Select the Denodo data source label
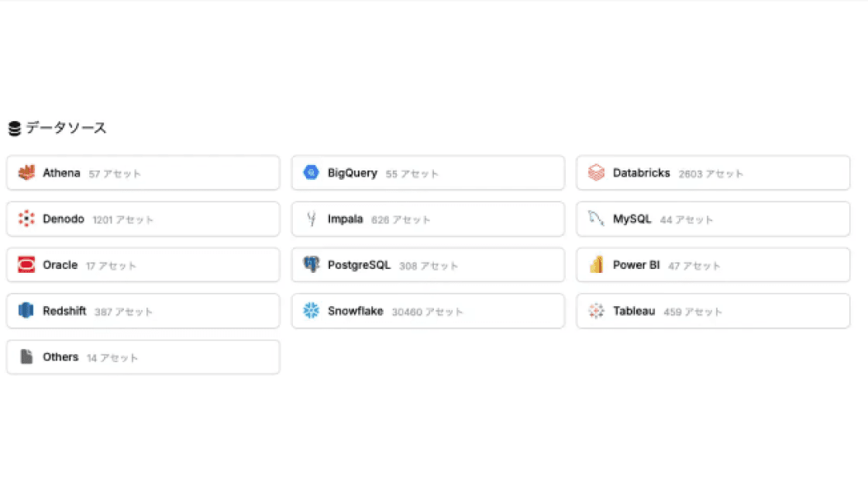The width and height of the screenshot is (868, 490). coord(64,219)
